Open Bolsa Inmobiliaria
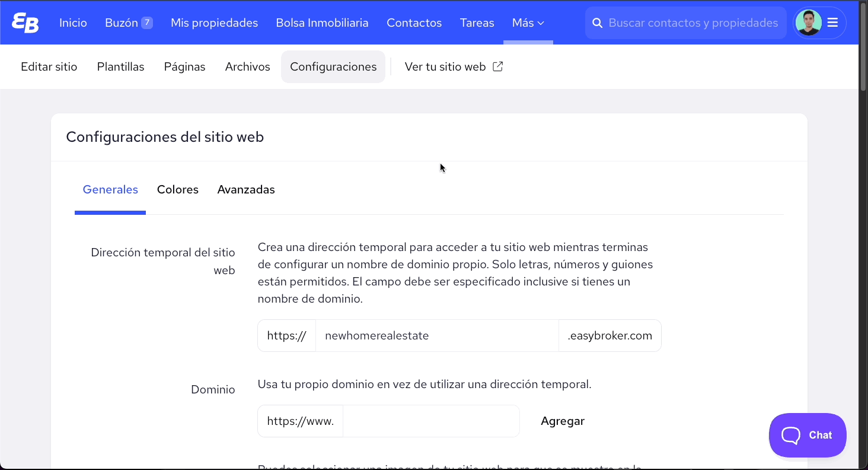Image resolution: width=868 pixels, height=470 pixels. pos(322,23)
